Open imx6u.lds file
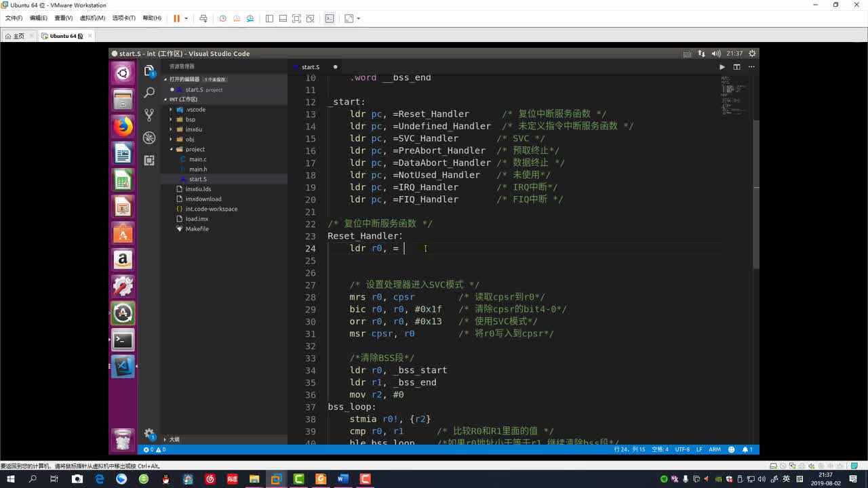The image size is (868, 488). pyautogui.click(x=198, y=189)
